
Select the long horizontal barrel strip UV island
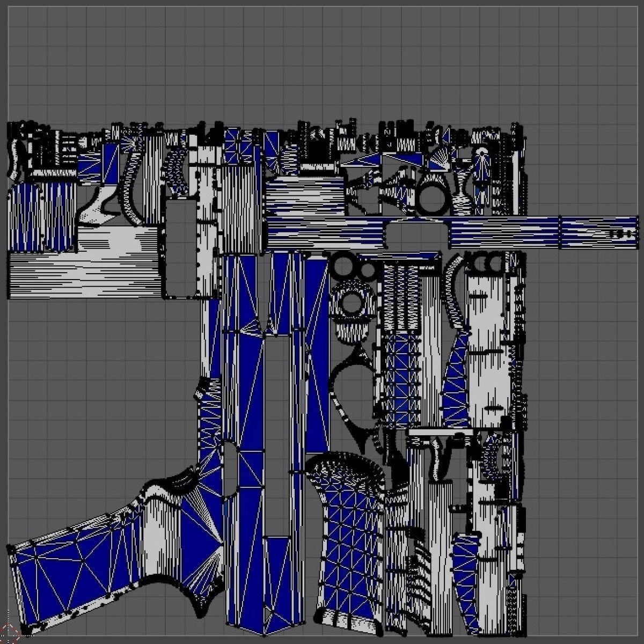point(452,233)
